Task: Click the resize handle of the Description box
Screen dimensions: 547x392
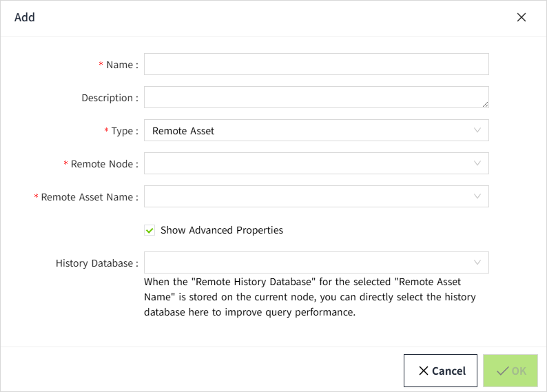Action: coord(485,104)
